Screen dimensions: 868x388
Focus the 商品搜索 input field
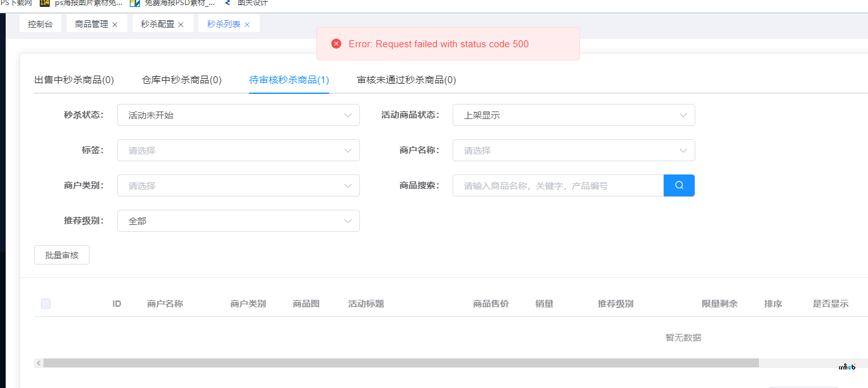558,186
